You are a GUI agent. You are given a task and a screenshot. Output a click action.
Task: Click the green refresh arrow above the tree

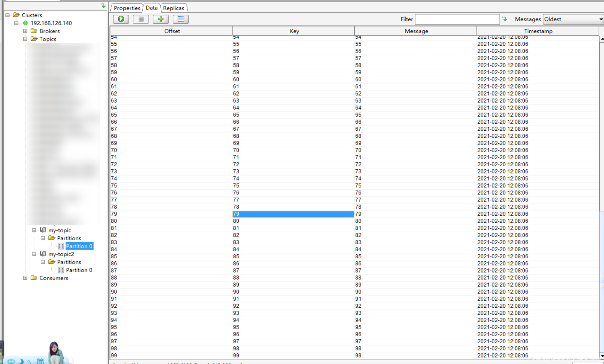[103, 6]
